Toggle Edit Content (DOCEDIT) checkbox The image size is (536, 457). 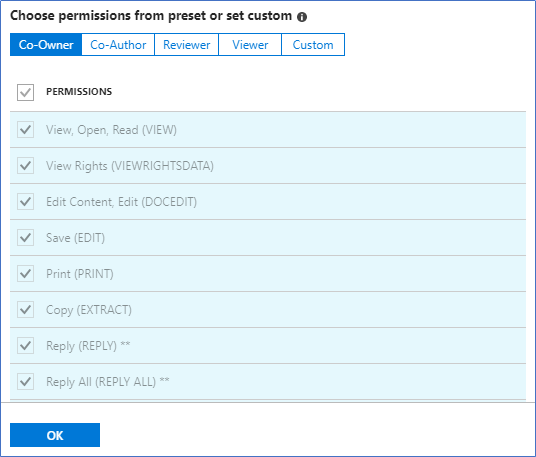tap(26, 202)
